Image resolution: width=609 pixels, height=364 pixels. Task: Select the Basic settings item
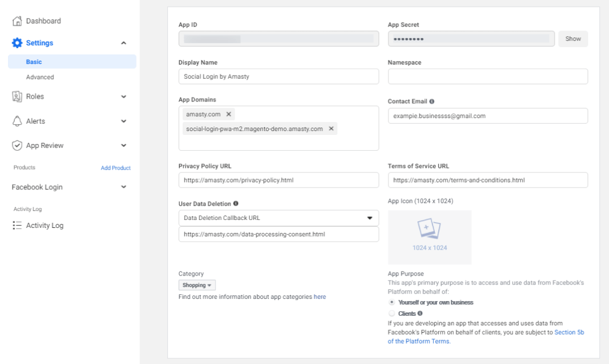tap(72, 62)
